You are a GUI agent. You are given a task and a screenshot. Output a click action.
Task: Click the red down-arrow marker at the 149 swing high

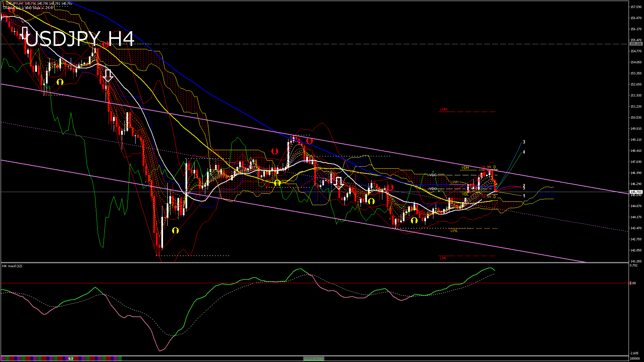click(309, 141)
